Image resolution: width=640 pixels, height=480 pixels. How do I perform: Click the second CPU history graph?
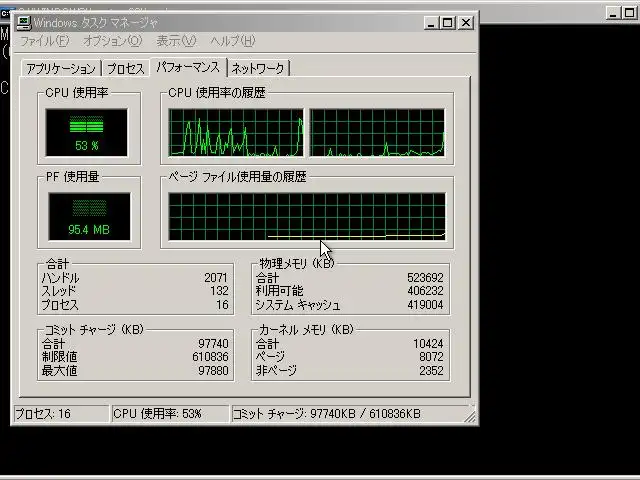[x=377, y=133]
